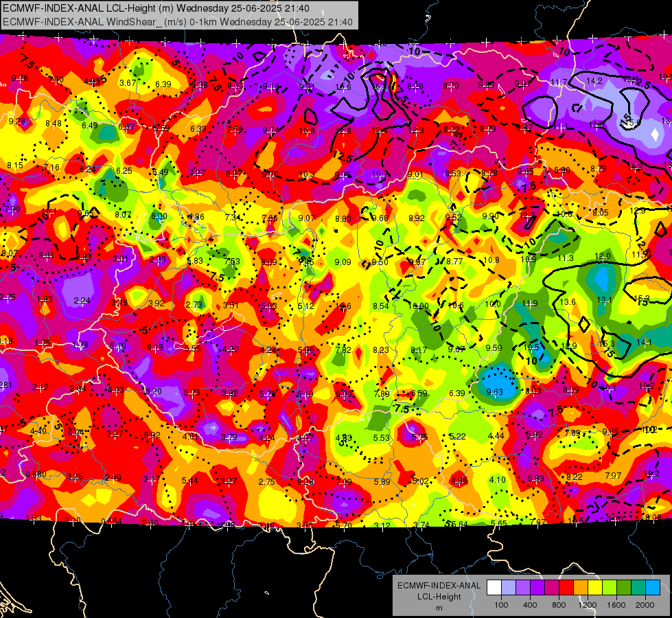The width and height of the screenshot is (672, 618).
Task: Click the LCL-Height label in the legend box
Action: pos(439,597)
